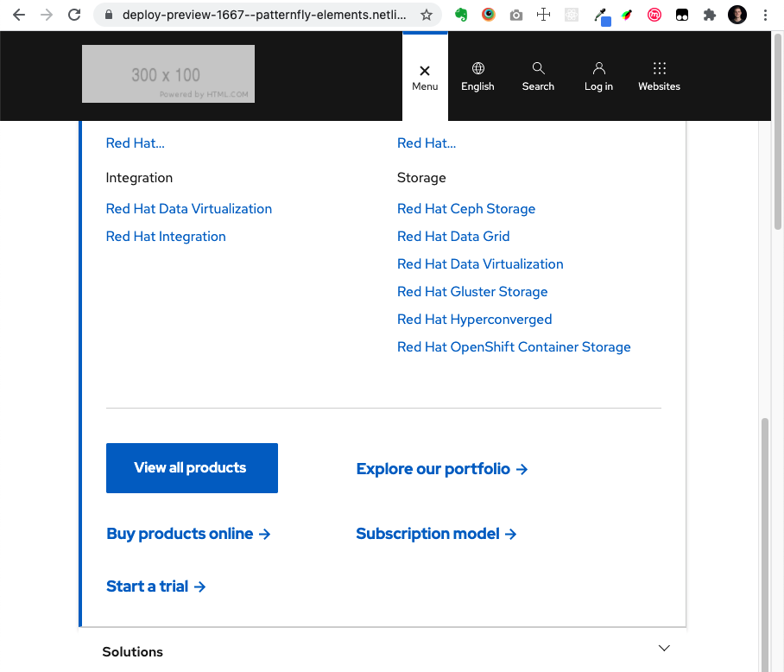Open the Evernote extension

click(x=461, y=15)
